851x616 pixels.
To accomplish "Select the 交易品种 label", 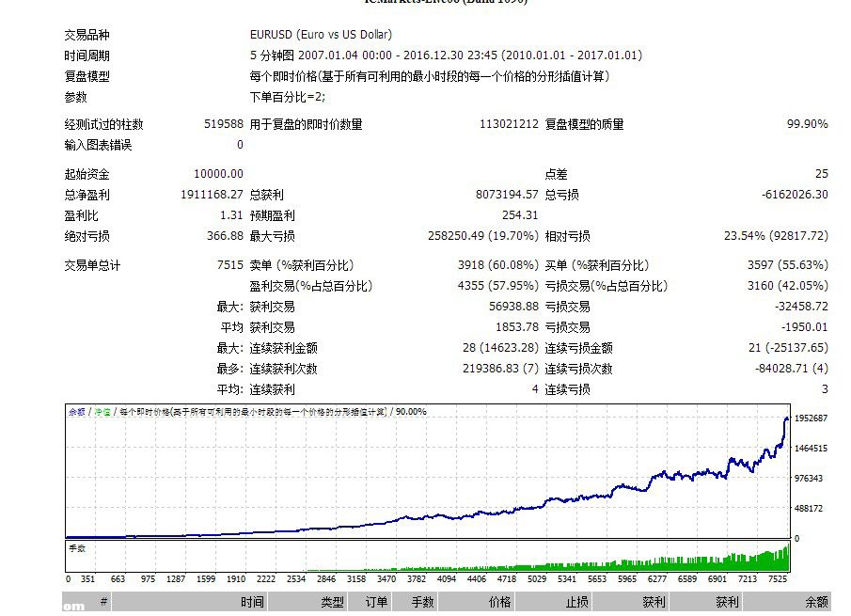I will 87,36.
